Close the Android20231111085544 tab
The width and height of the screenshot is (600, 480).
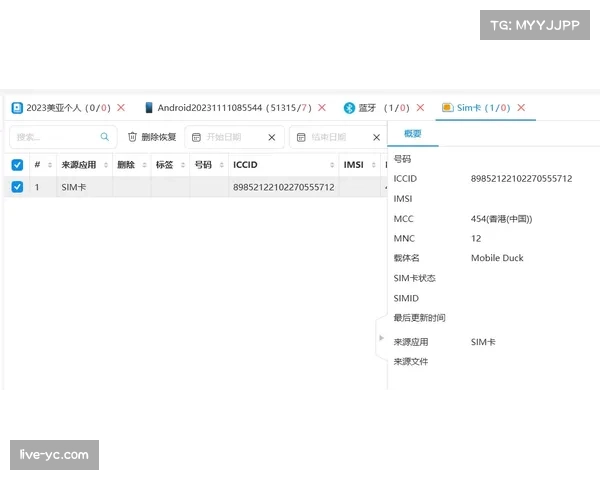tap(322, 108)
